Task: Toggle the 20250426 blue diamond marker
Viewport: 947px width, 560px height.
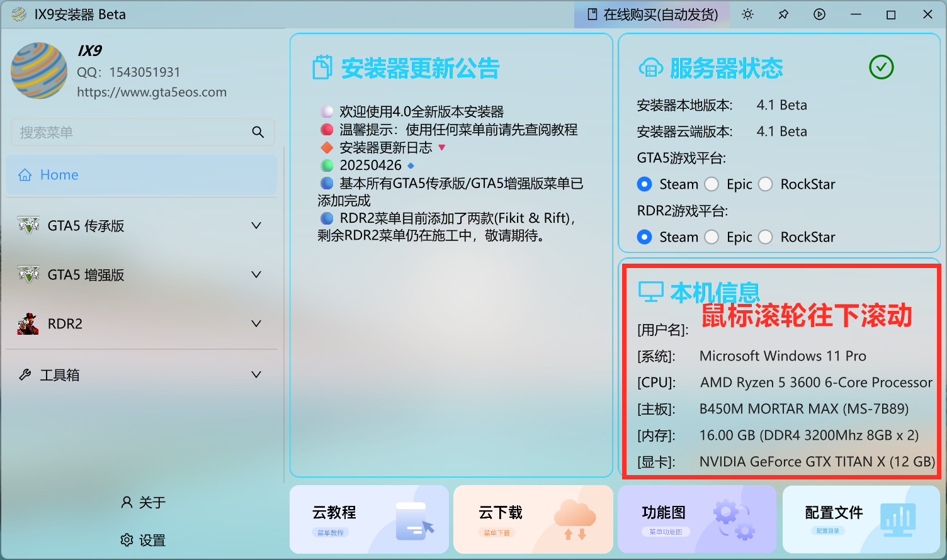Action: coord(411,165)
